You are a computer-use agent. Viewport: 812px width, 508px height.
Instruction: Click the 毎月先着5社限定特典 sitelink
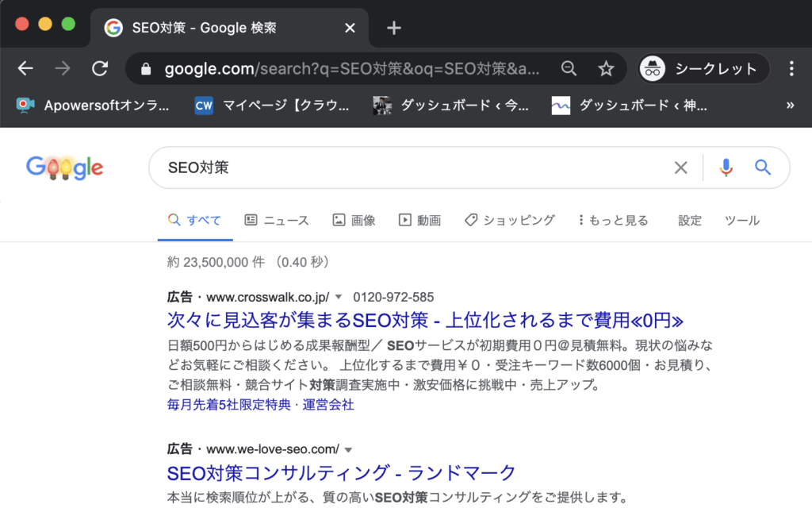(x=229, y=404)
